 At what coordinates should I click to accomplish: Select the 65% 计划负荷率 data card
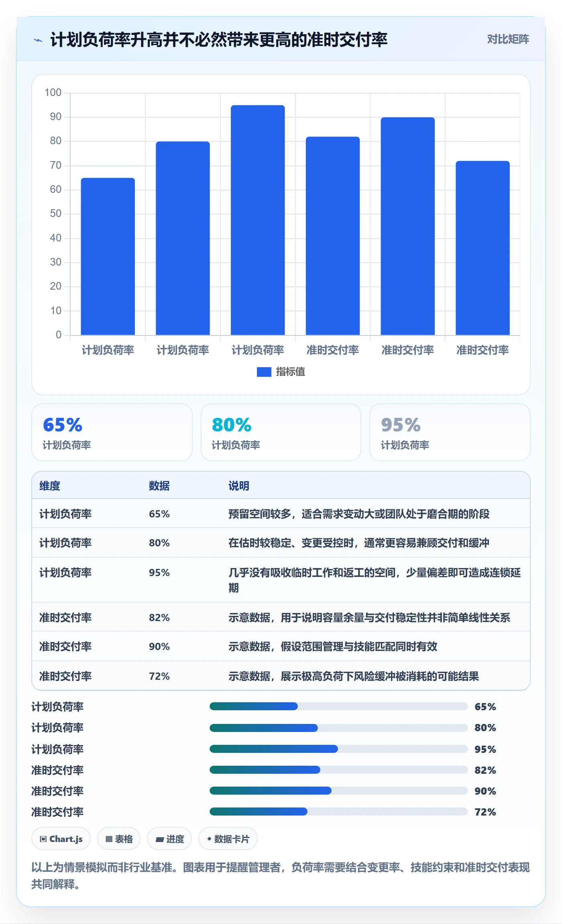pyautogui.click(x=112, y=432)
